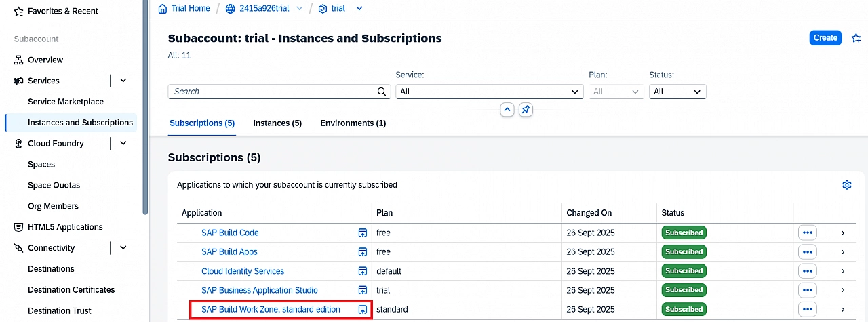
Task: Collapse the Services navigation group
Action: [x=123, y=81]
